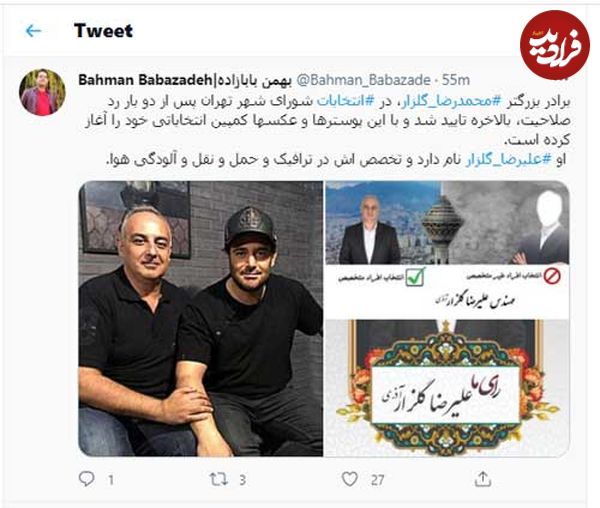This screenshot has height=508, width=600.
Task: Open the #علیرضا_گلزار hashtag
Action: pos(509,160)
